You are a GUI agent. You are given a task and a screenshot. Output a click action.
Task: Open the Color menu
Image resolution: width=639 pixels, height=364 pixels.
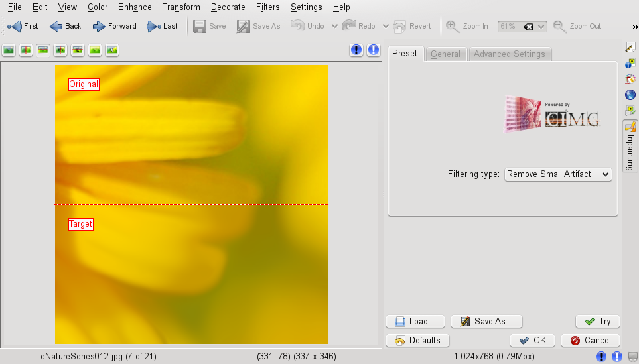(98, 7)
